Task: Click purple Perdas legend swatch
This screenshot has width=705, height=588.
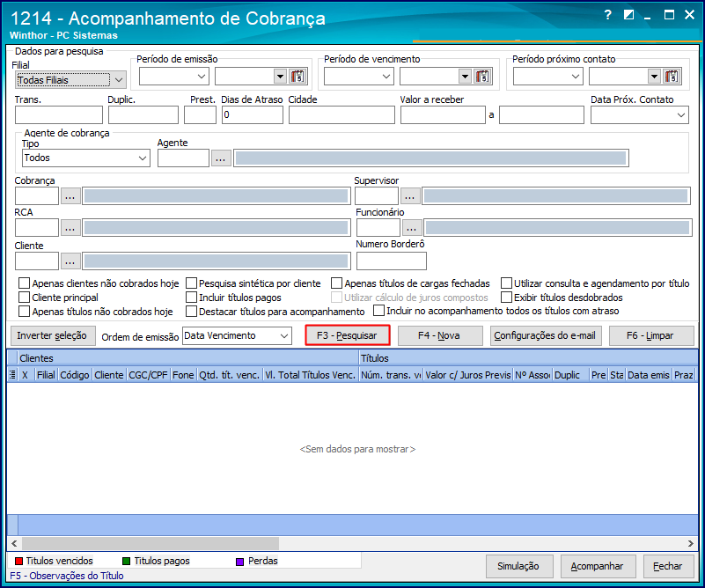Action: [x=240, y=562]
